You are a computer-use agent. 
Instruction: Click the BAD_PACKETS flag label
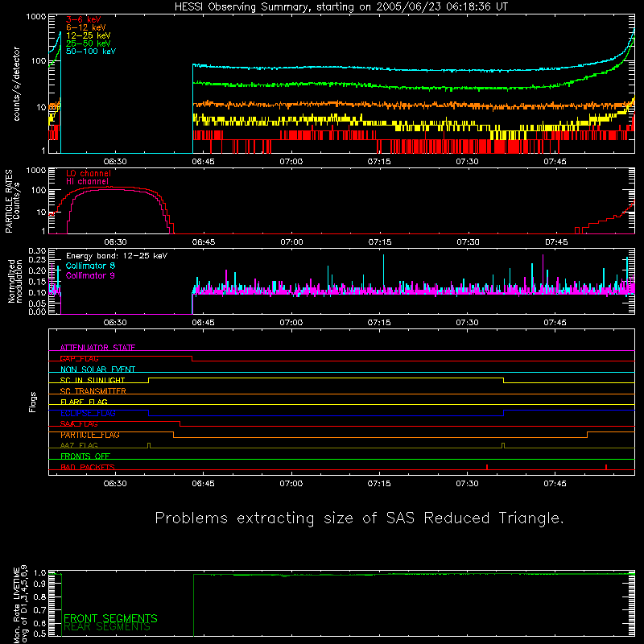coord(88,467)
